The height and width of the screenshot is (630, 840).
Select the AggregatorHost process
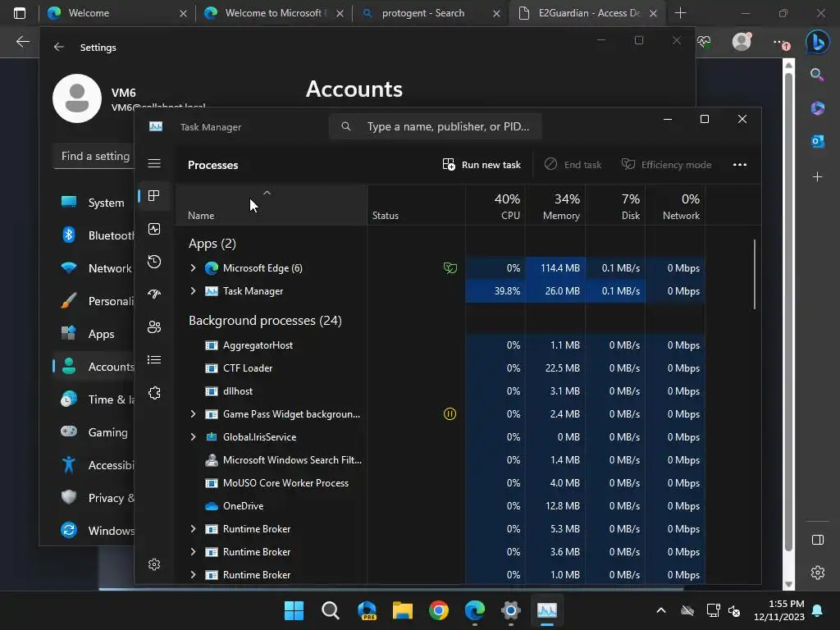pyautogui.click(x=440, y=345)
